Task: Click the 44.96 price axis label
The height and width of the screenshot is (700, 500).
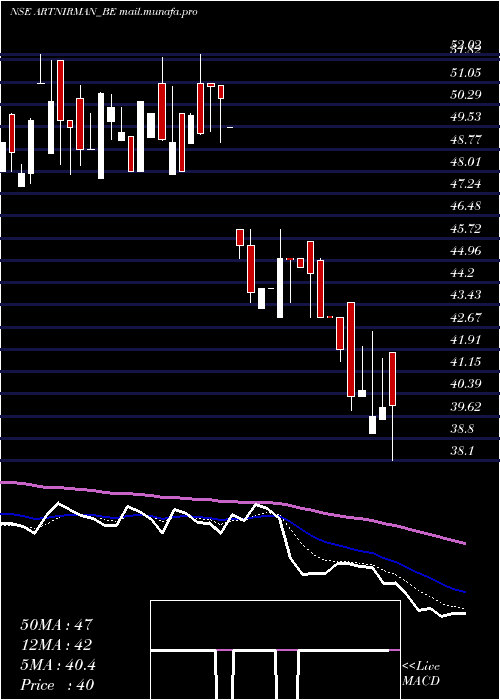Action: (466, 251)
